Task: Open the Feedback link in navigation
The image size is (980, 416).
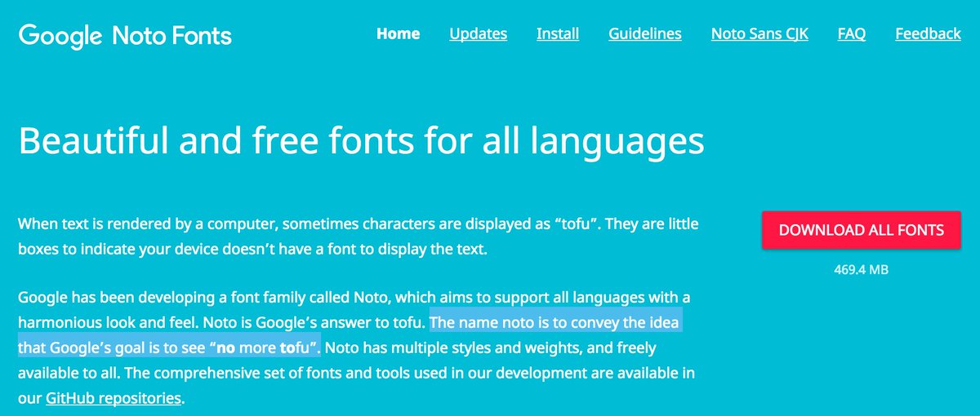Action: pos(928,33)
